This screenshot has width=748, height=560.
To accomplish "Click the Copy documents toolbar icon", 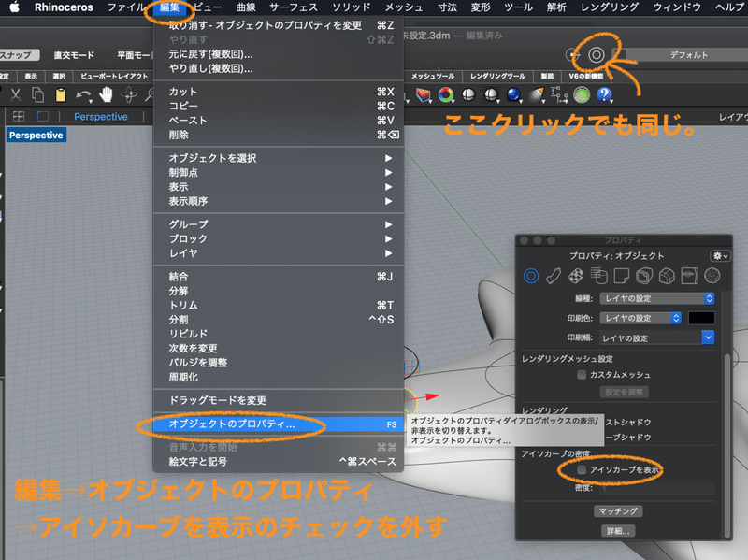I will coord(37,95).
